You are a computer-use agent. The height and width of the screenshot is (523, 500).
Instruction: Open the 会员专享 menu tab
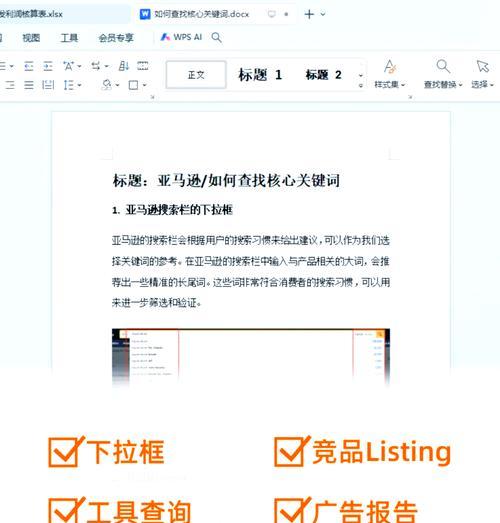(116, 38)
